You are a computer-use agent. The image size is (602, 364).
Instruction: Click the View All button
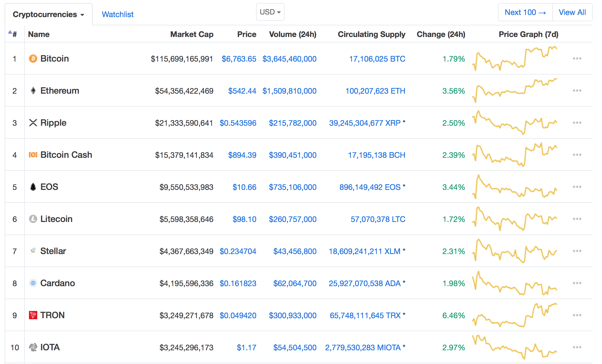[x=572, y=12]
